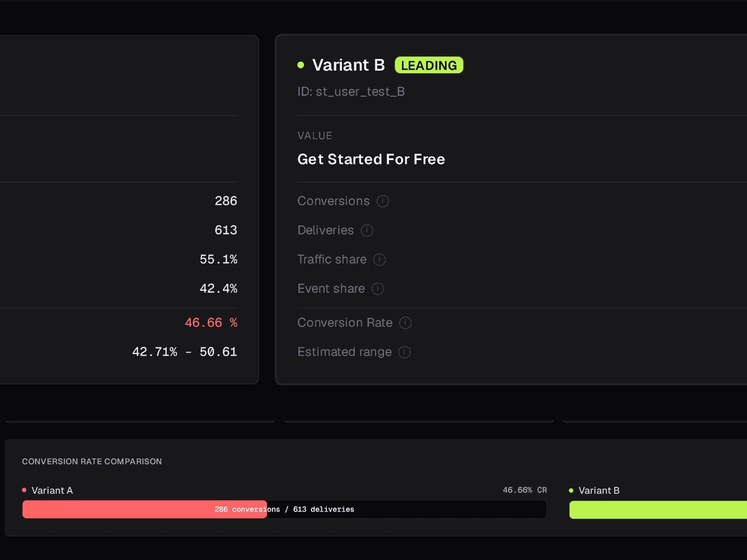This screenshot has width=747, height=560.
Task: Click the red 46.66 % conversion rate
Action: click(x=211, y=323)
